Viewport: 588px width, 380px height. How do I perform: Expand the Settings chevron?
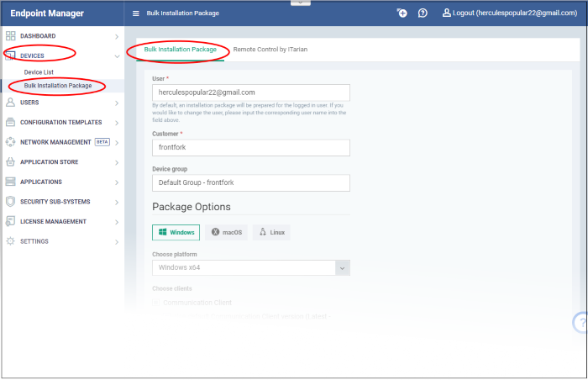117,242
